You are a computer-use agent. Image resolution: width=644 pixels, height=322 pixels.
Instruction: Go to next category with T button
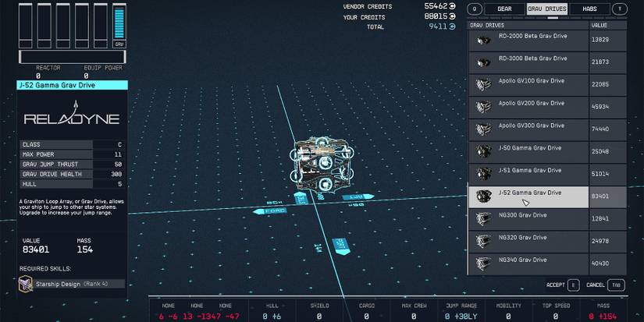coord(621,9)
